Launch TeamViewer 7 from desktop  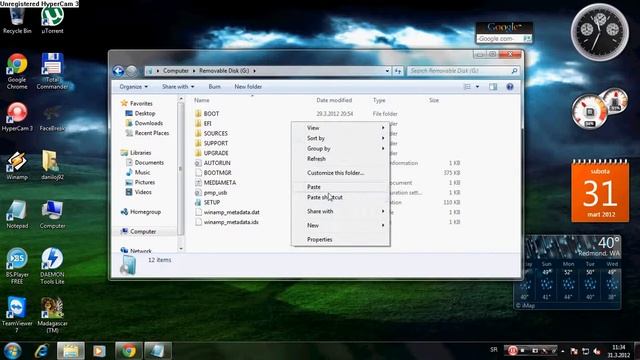coord(17,314)
